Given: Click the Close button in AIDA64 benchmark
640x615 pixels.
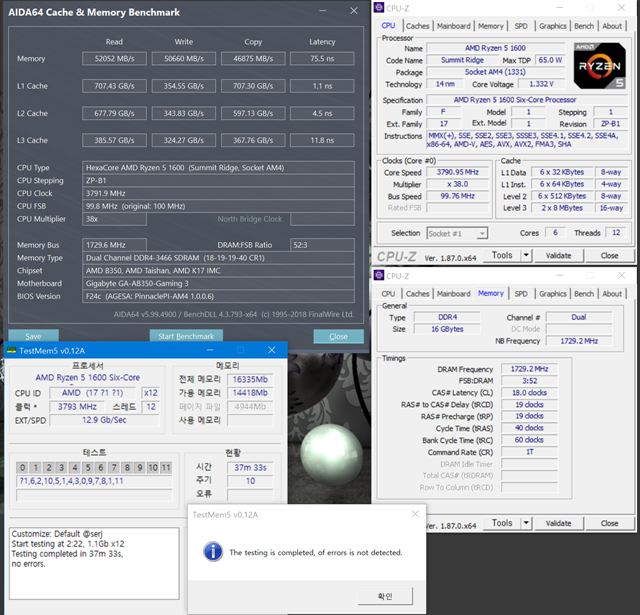Looking at the screenshot, I should (x=338, y=336).
